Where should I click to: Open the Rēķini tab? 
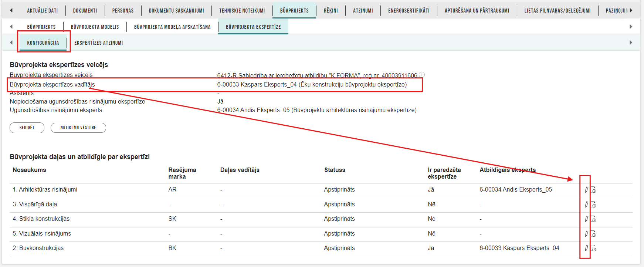coord(331,11)
